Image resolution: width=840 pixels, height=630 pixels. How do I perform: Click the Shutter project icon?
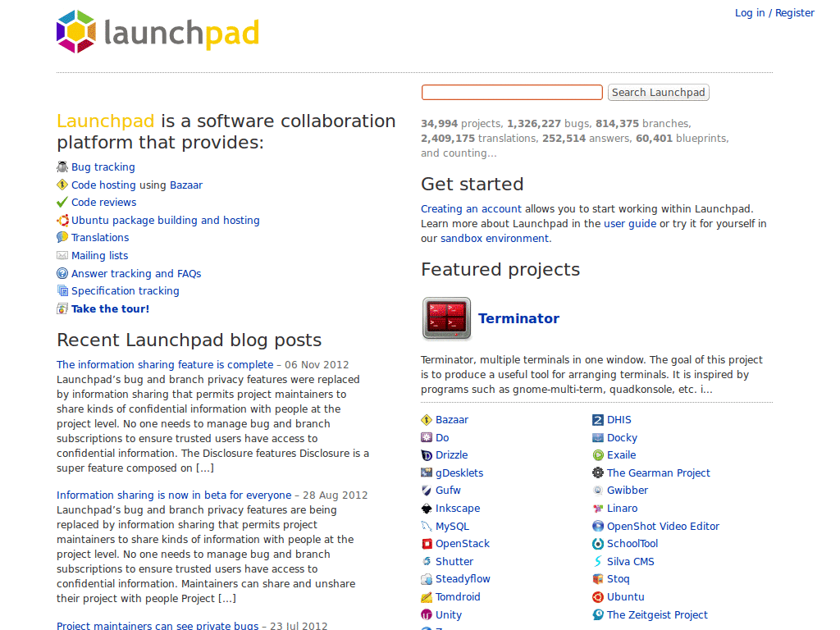tap(427, 561)
